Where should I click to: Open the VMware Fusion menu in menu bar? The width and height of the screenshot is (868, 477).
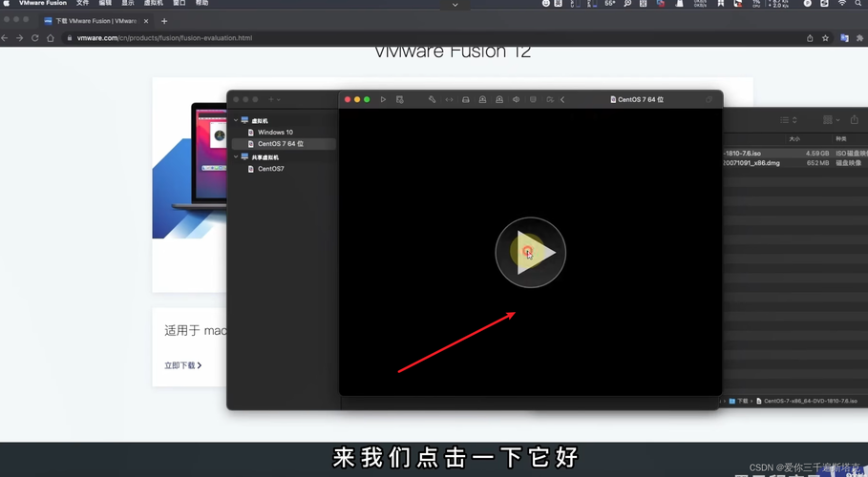coord(43,3)
